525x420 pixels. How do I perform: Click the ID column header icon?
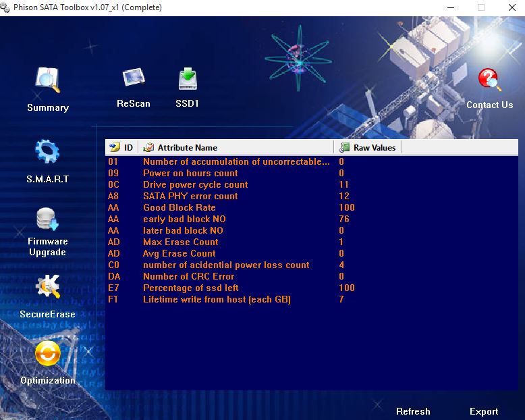pyautogui.click(x=115, y=147)
